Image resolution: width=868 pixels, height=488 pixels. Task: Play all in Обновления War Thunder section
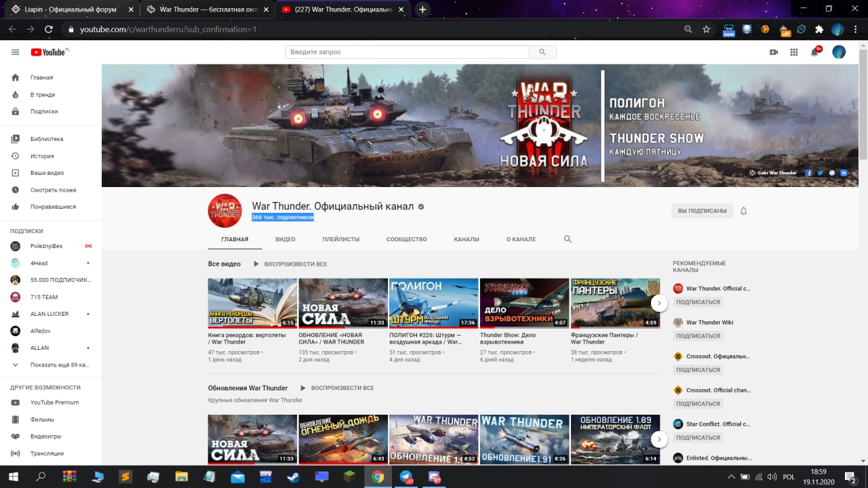[x=337, y=388]
